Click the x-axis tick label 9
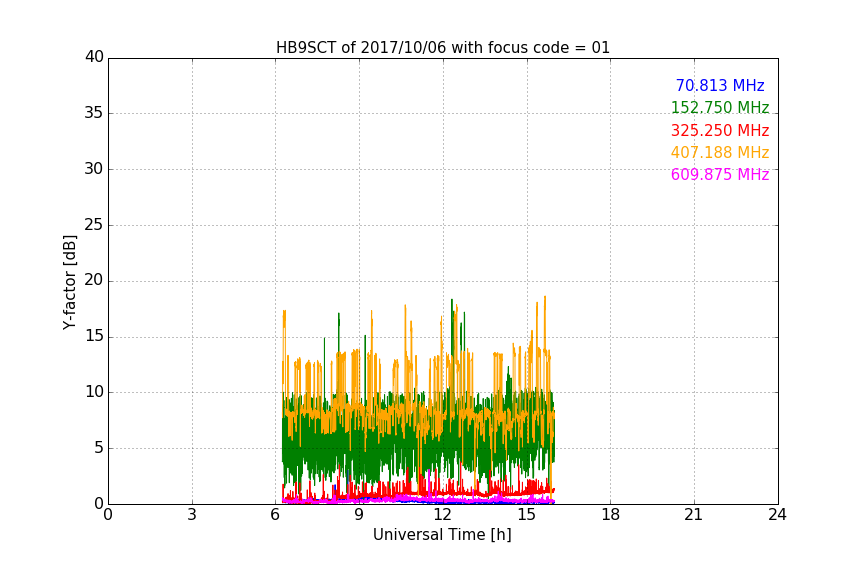Image resolution: width=864 pixels, height=576 pixels. tap(359, 515)
